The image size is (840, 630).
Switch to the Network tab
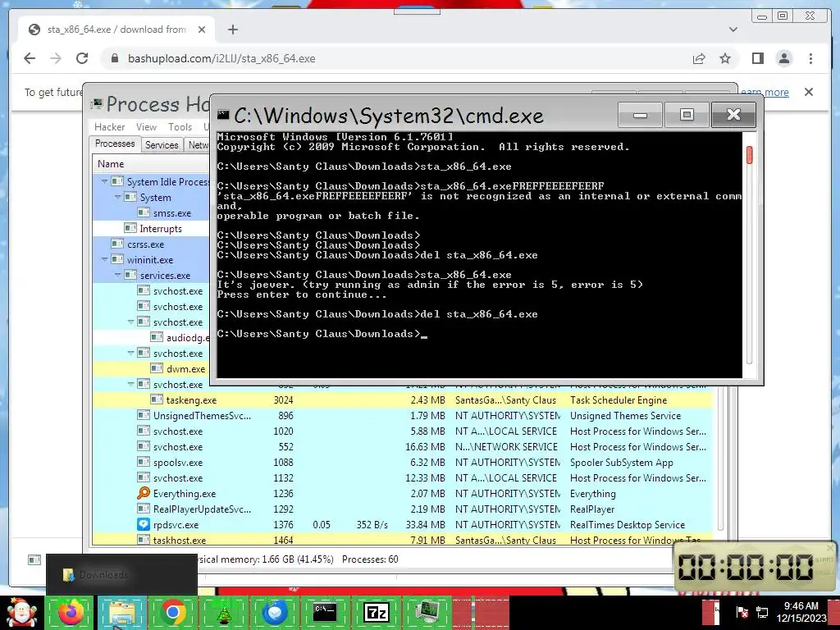point(197,144)
